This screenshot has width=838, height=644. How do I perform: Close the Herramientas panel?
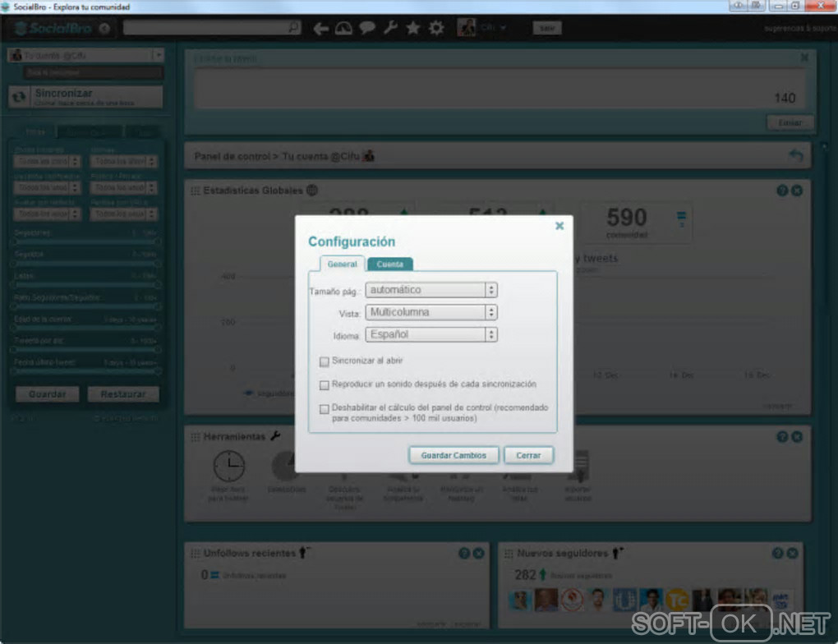coord(796,437)
